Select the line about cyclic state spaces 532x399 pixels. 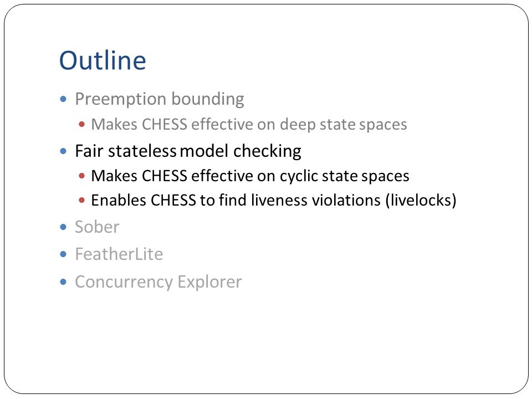click(250, 176)
